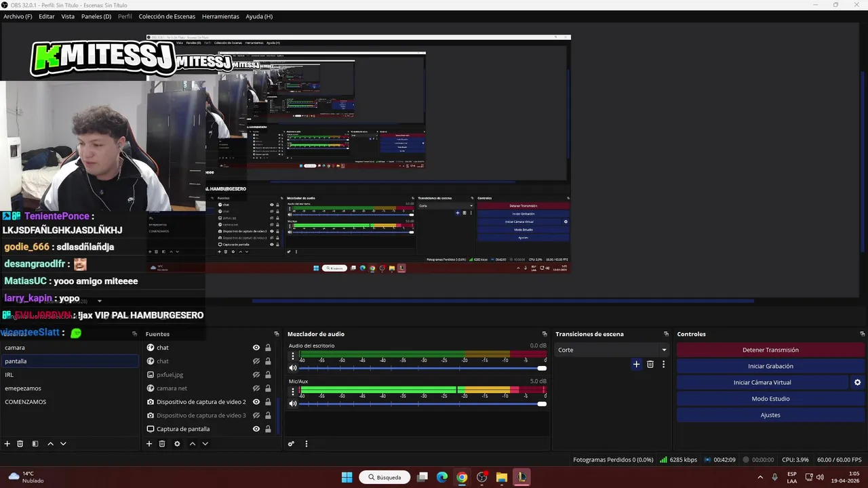Remove the scene transition with trash icon

click(x=650, y=364)
